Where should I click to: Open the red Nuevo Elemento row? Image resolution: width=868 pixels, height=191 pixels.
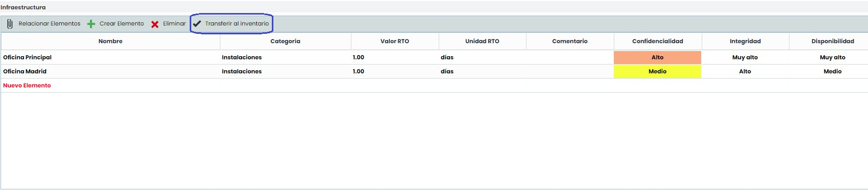[434, 85]
